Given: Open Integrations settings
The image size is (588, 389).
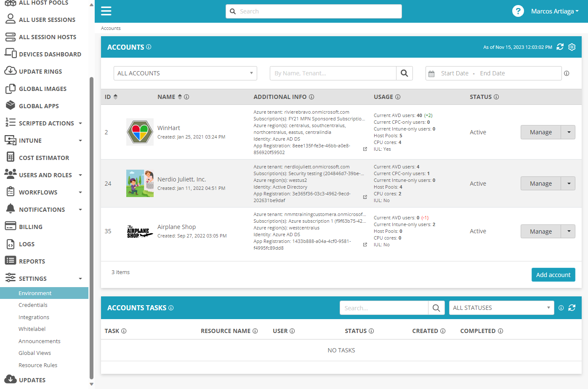Looking at the screenshot, I should point(34,317).
